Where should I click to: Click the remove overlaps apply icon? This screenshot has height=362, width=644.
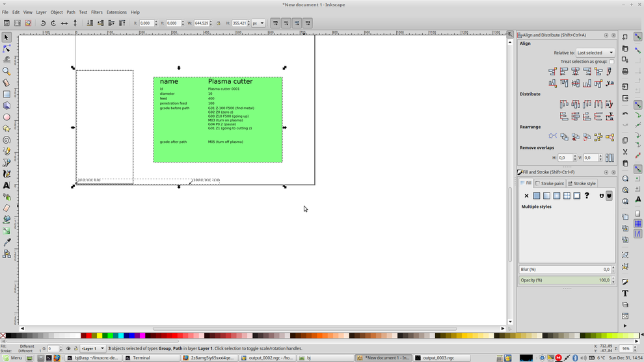pyautogui.click(x=610, y=158)
